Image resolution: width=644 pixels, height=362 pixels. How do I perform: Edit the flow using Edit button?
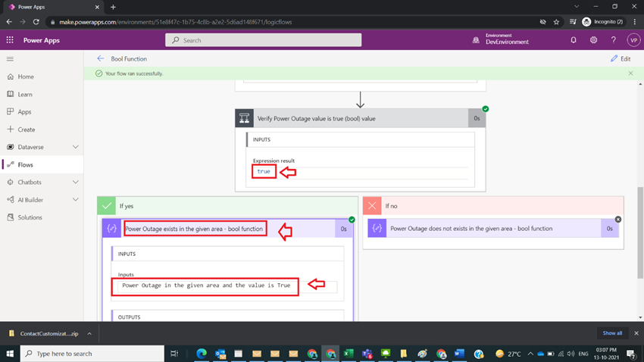(x=621, y=58)
